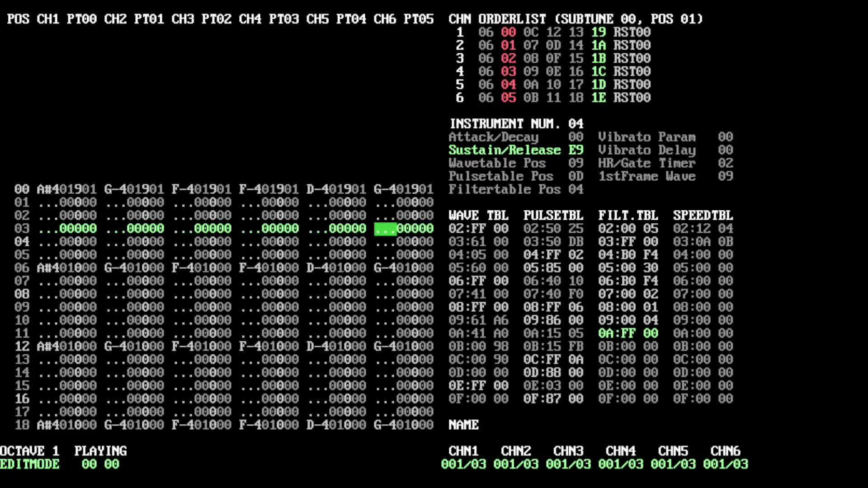Select wave table row 09:61 A6
868x488 pixels.
(478, 320)
